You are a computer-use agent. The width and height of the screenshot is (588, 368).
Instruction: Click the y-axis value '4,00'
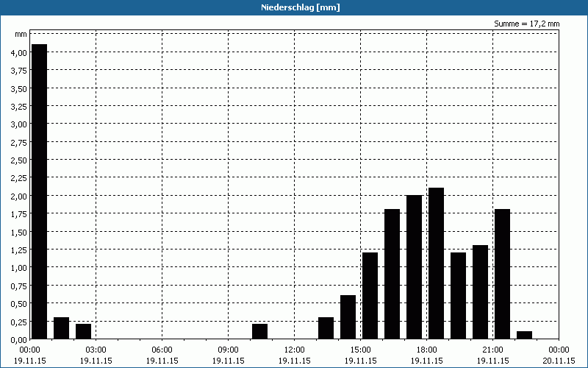coord(19,52)
